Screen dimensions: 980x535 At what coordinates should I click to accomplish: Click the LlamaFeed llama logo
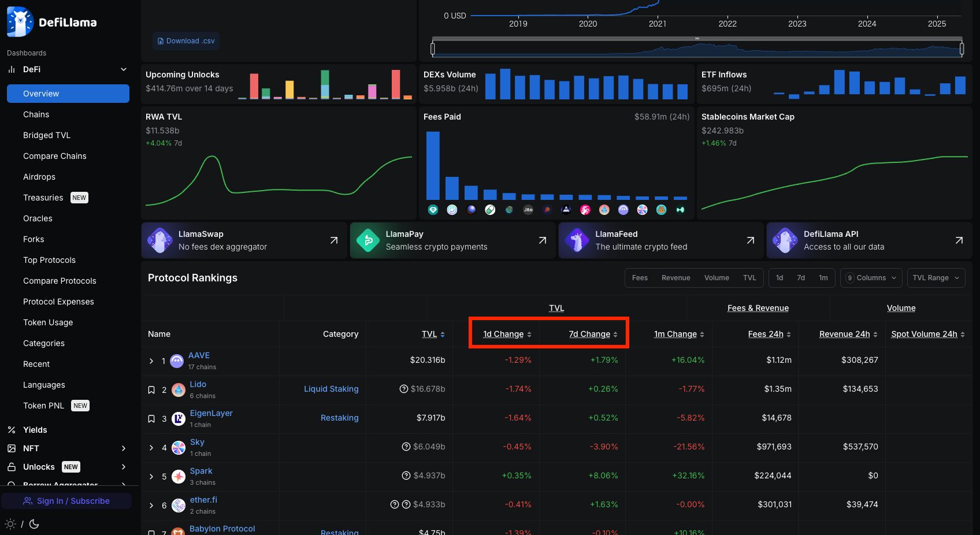pyautogui.click(x=577, y=240)
